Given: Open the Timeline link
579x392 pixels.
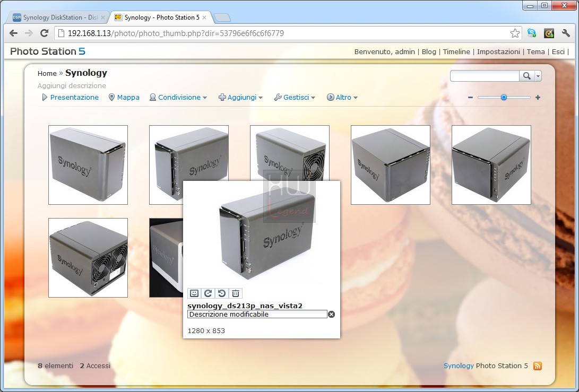Looking at the screenshot, I should (x=456, y=51).
